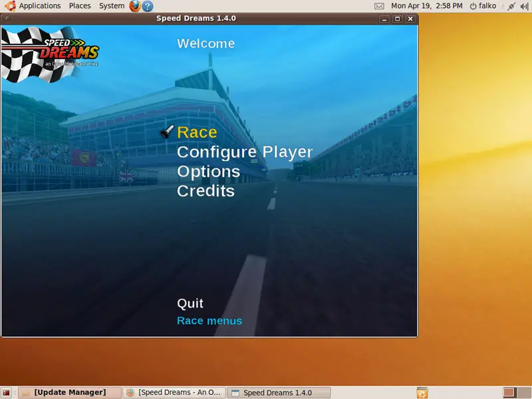Open the network connection indicator

(x=511, y=6)
